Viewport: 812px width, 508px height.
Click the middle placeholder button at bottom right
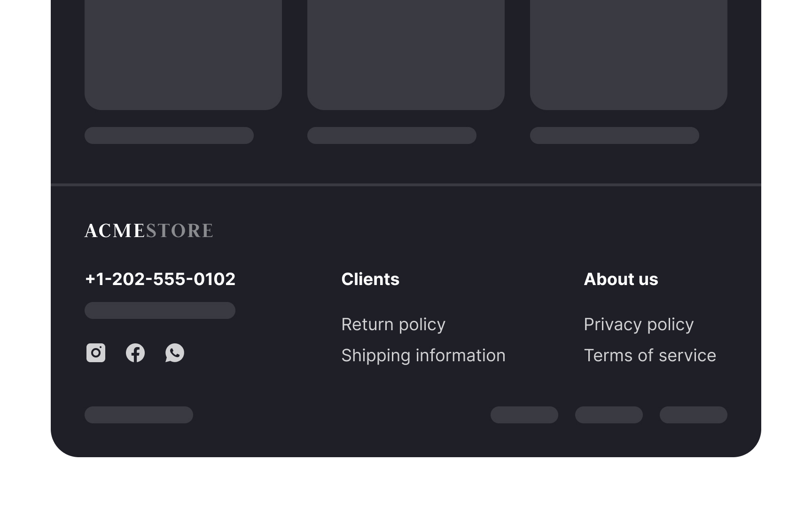click(609, 415)
